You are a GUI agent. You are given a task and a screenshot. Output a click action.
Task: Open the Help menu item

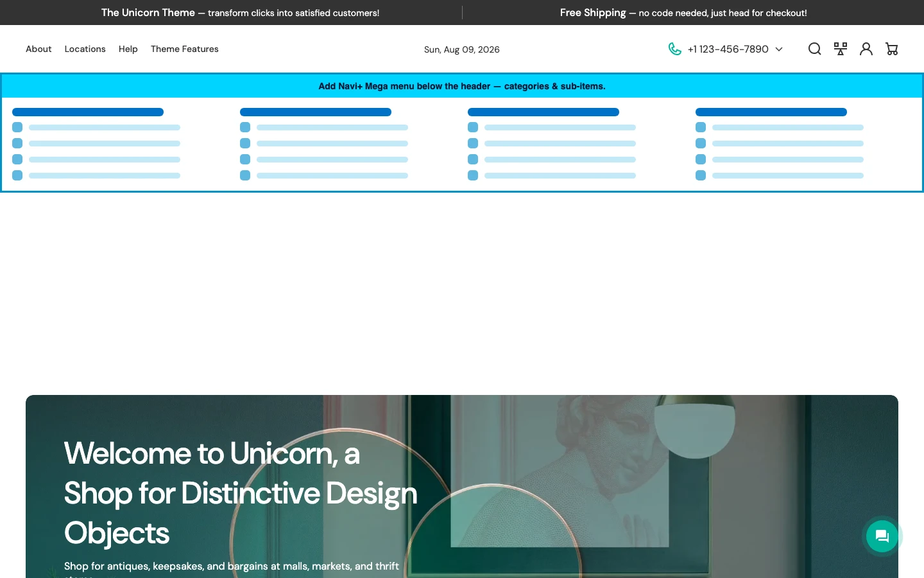point(128,49)
